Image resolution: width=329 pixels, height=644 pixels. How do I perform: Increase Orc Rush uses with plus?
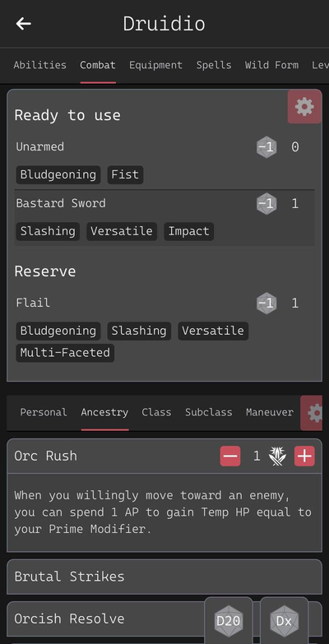pos(304,456)
